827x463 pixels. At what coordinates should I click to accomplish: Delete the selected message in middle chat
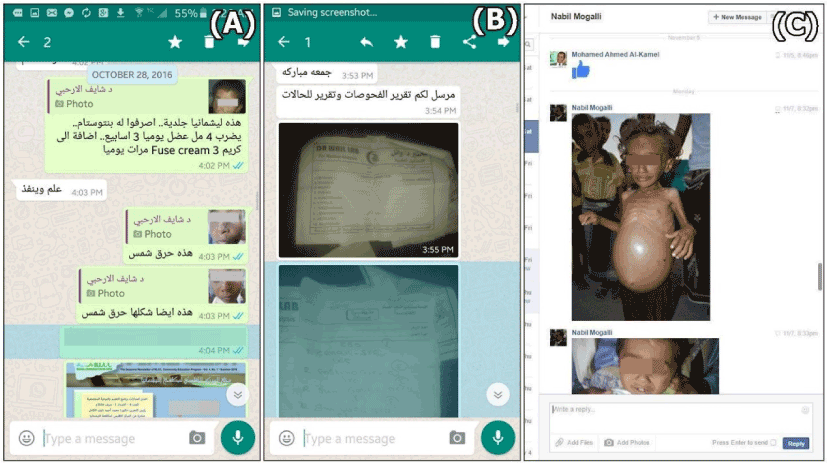(435, 43)
